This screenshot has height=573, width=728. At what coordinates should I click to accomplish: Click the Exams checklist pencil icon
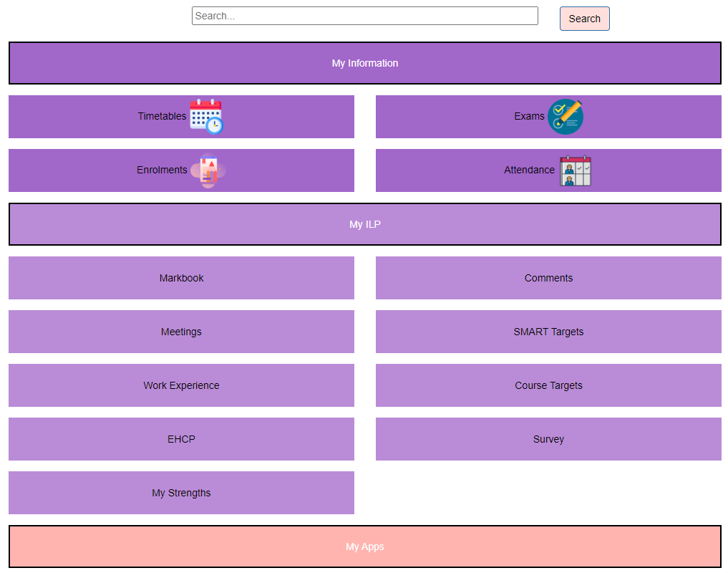coord(565,117)
